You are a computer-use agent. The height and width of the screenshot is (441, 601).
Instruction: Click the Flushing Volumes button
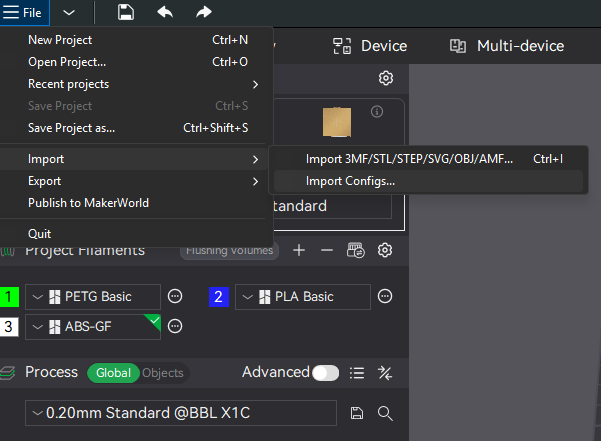[x=229, y=251]
